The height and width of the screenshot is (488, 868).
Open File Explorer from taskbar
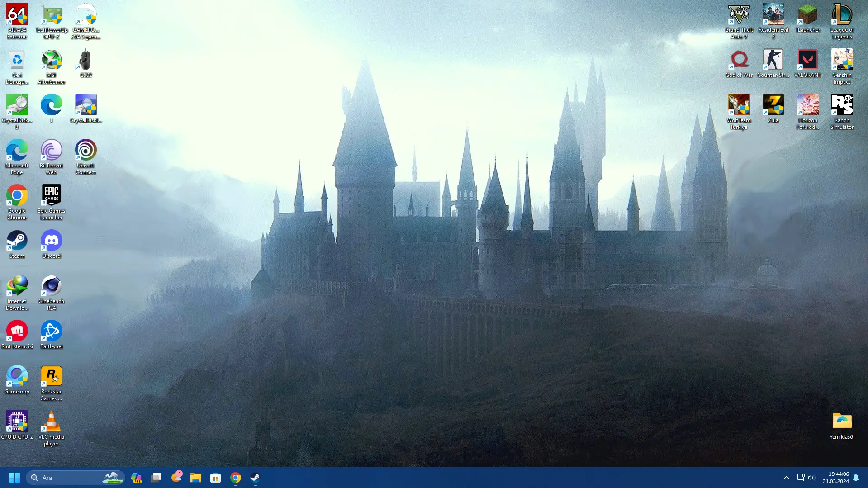[196, 478]
